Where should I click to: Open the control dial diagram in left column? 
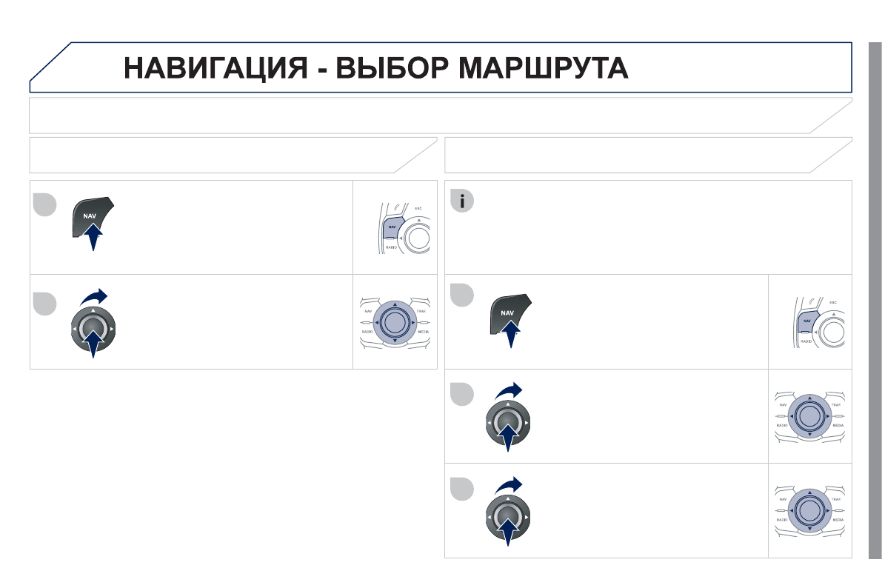(x=395, y=322)
